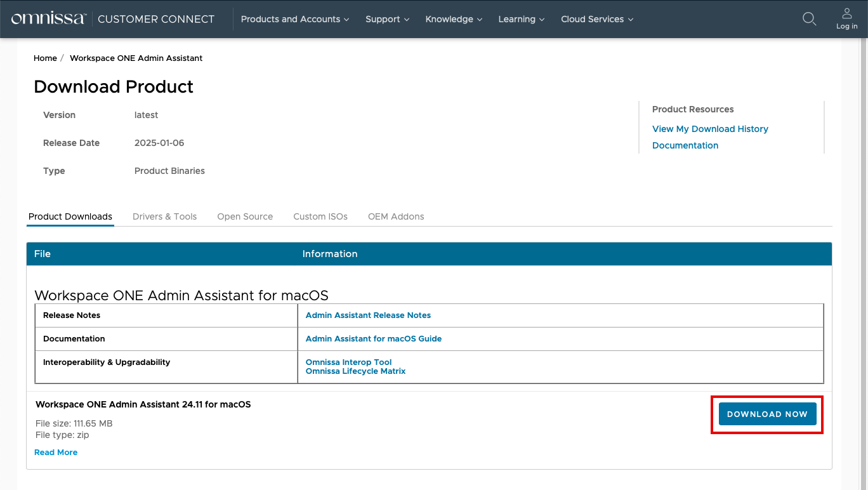The width and height of the screenshot is (868, 490).
Task: Open the Admin Assistant for macOS Guide
Action: (373, 338)
